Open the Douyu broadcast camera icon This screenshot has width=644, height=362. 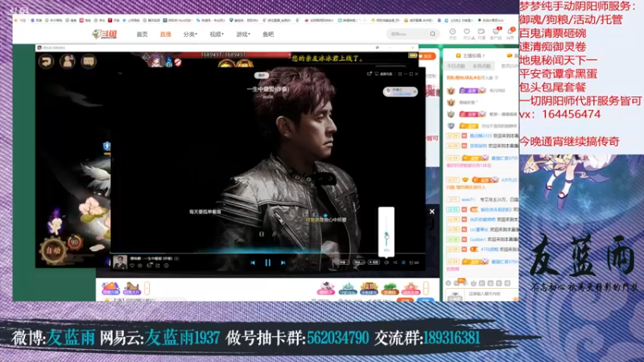481,33
